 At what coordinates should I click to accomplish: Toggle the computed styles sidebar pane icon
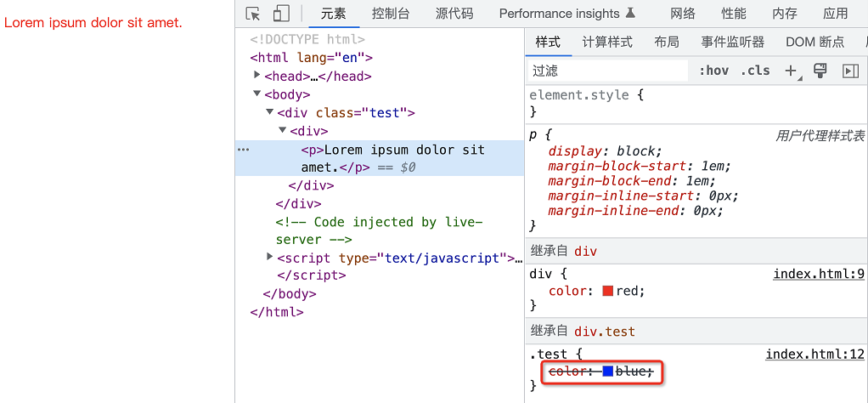click(850, 71)
